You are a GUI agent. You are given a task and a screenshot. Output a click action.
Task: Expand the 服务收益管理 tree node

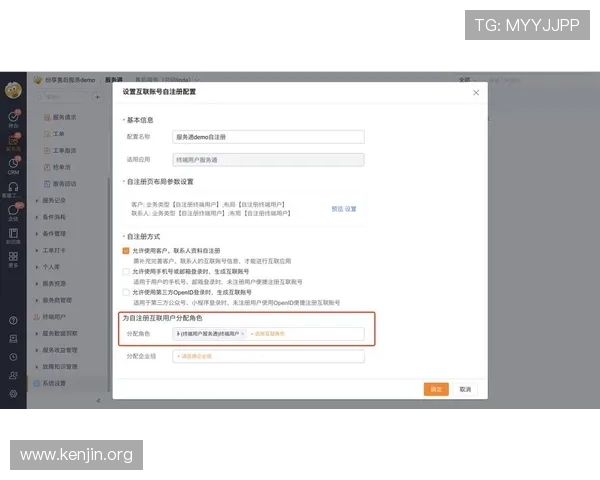37,350
